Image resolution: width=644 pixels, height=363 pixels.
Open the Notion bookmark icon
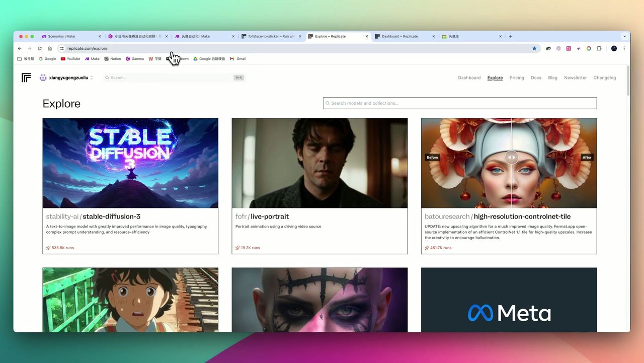pos(107,58)
